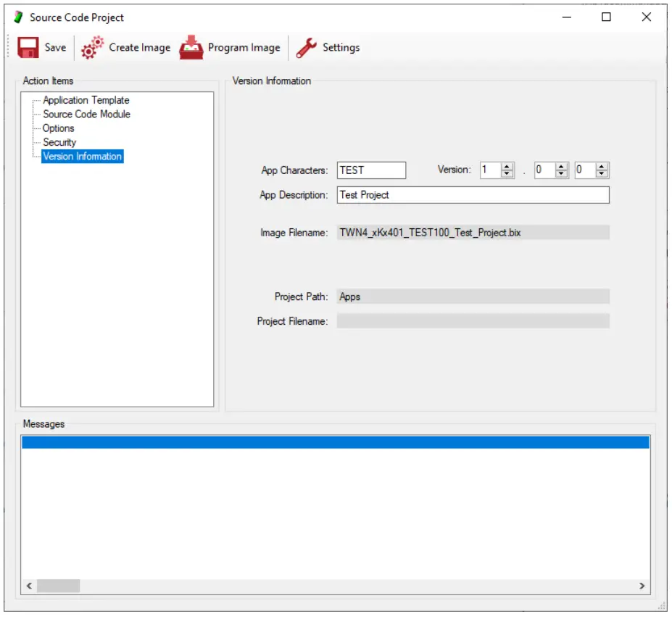Open the Options action item

58,128
